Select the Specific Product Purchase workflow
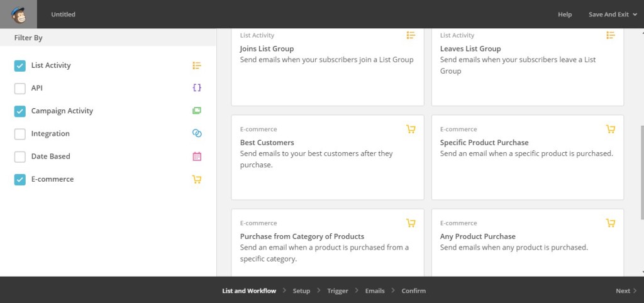Image resolution: width=644 pixels, height=303 pixels. (x=528, y=157)
